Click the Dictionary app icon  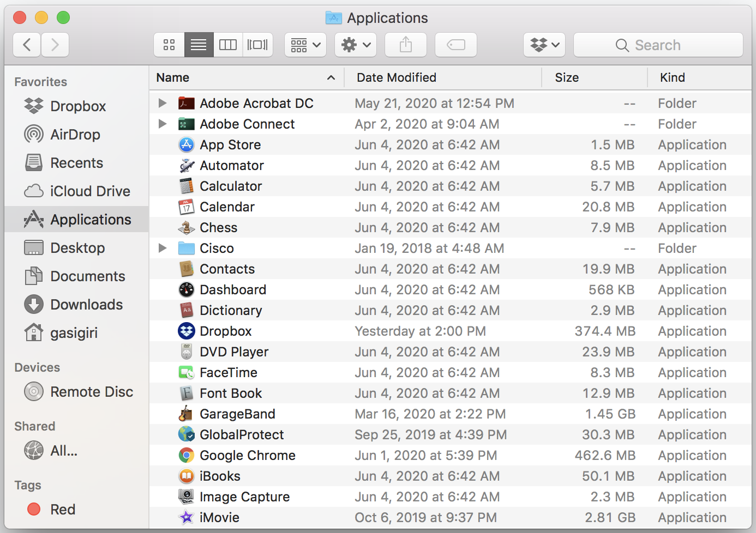187,310
